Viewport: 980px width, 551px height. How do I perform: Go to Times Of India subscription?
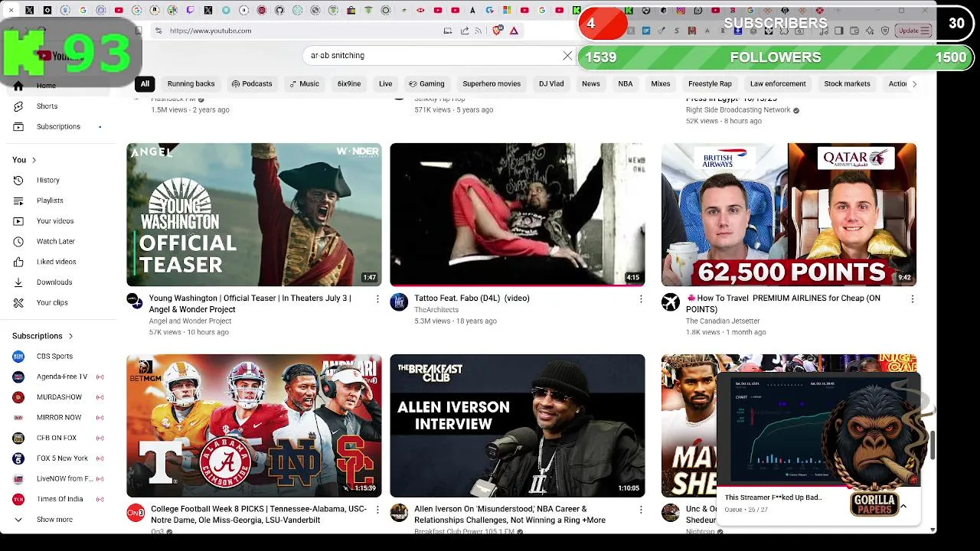click(58, 499)
